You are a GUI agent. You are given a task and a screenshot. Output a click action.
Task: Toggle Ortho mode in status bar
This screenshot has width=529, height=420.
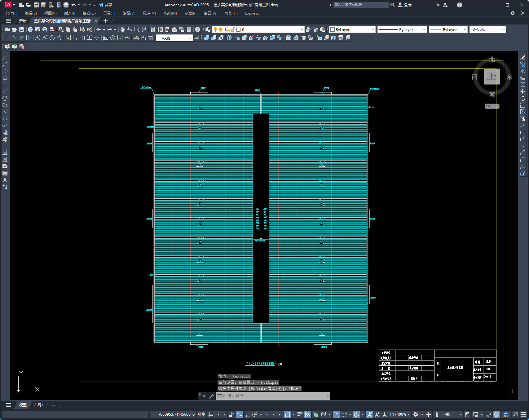[247, 414]
